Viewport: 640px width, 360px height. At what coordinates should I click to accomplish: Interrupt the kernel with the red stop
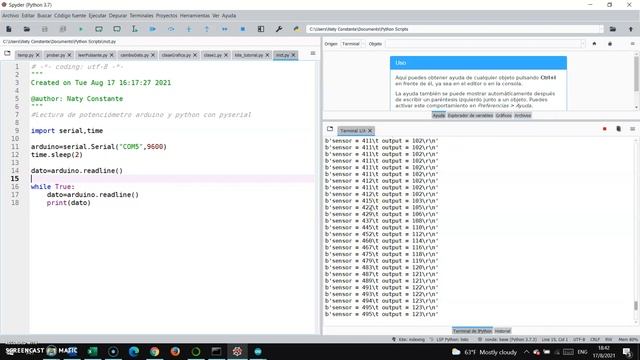(x=604, y=129)
